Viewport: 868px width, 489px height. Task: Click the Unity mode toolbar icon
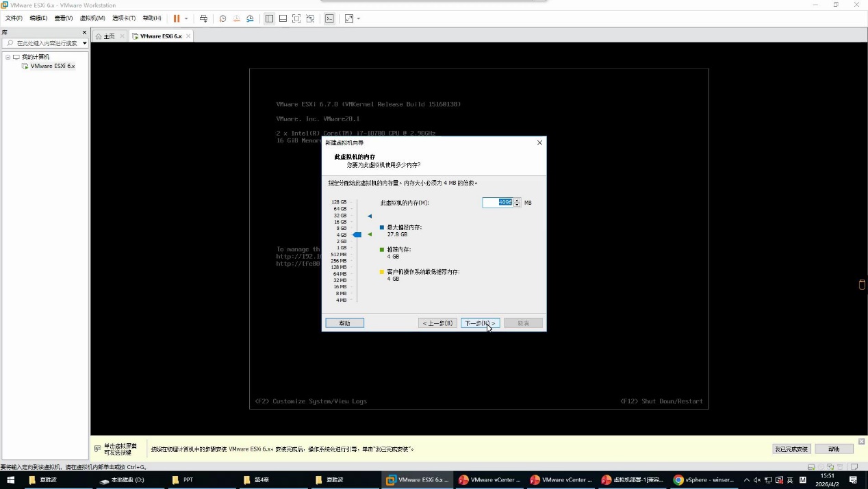pyautogui.click(x=310, y=18)
